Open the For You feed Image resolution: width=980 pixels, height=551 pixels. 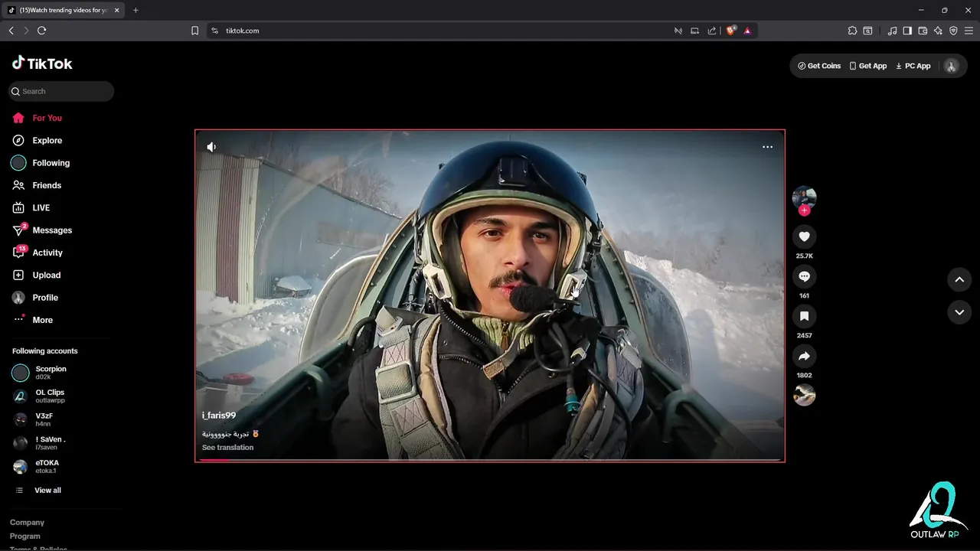[38, 118]
